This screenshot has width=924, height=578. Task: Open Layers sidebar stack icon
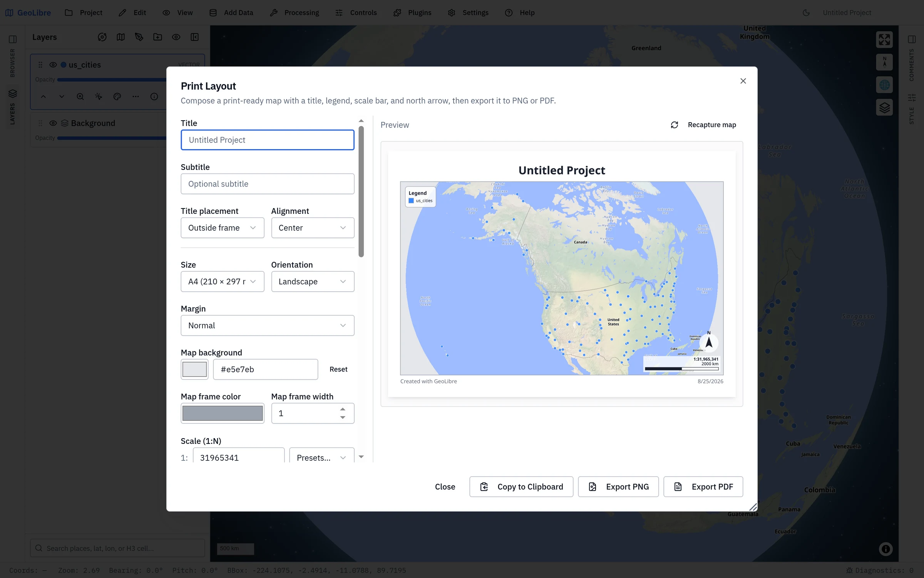point(12,93)
